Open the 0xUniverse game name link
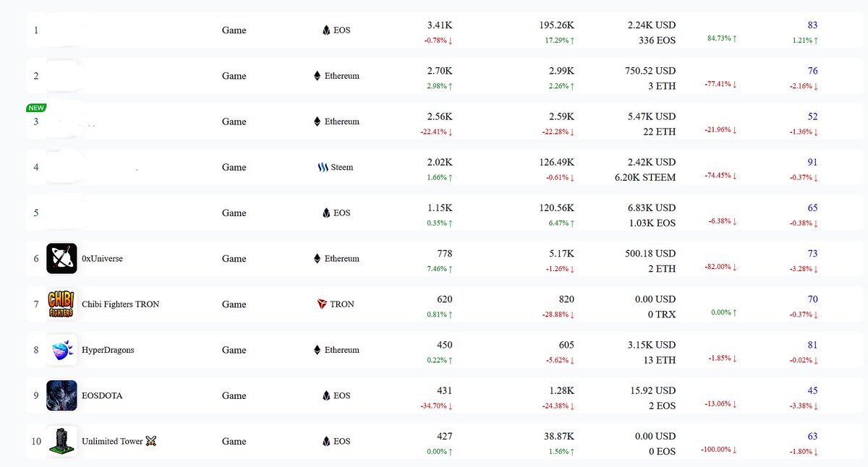This screenshot has height=467, width=868. [x=103, y=259]
